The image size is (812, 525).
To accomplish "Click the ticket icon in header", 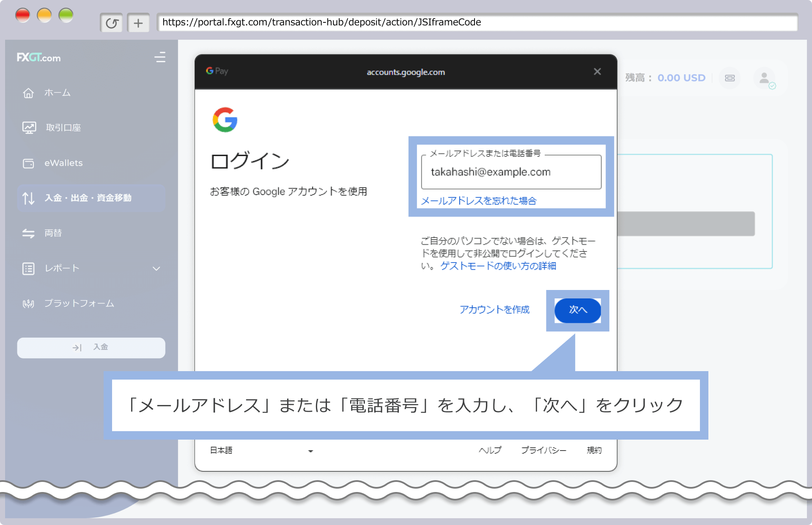I will 730,78.
